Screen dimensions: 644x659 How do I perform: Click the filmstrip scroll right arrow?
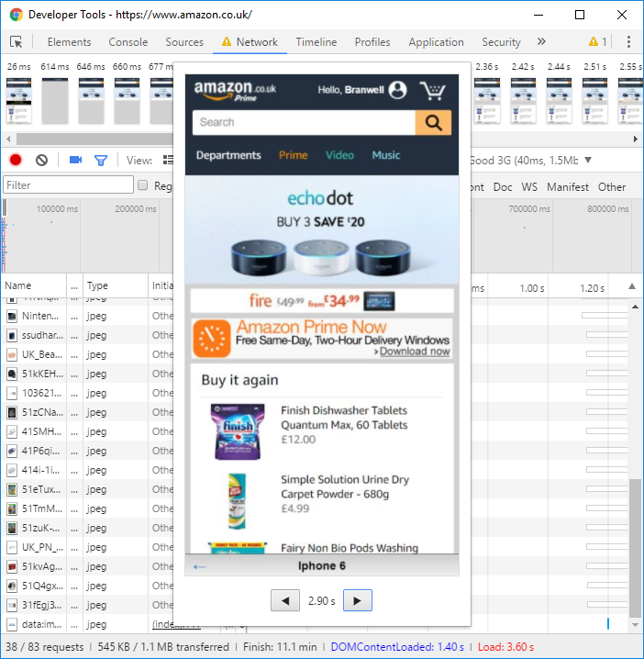636,139
